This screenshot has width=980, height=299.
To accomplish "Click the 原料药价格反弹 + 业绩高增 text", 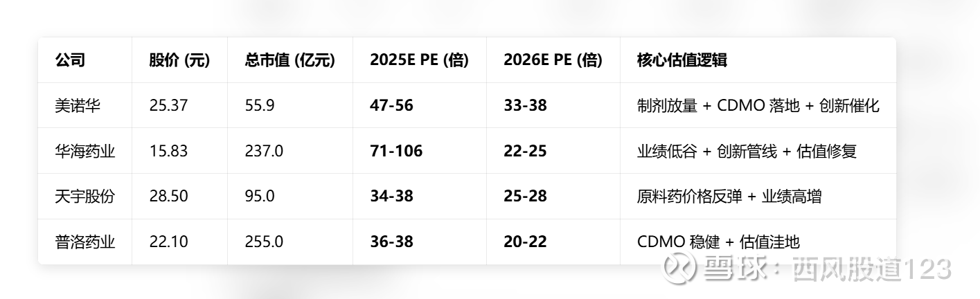I will (x=729, y=196).
